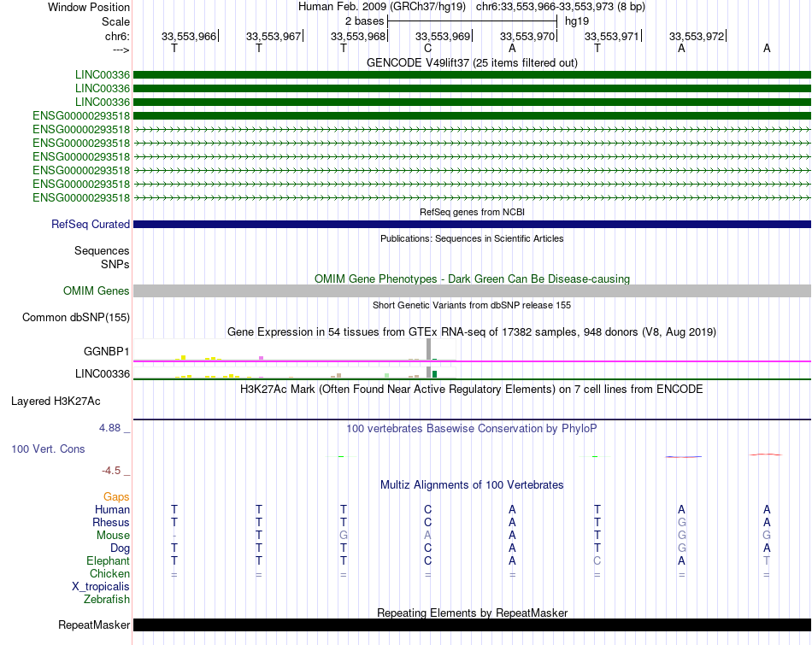Image resolution: width=812 pixels, height=645 pixels.
Task: Click the GGNBP1 gene label
Action: point(106,351)
